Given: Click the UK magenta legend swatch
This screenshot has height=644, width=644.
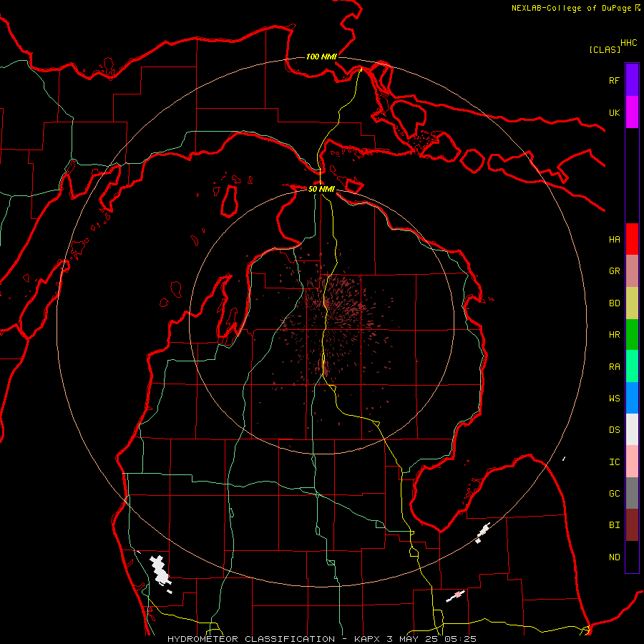Looking at the screenshot, I should [632, 112].
